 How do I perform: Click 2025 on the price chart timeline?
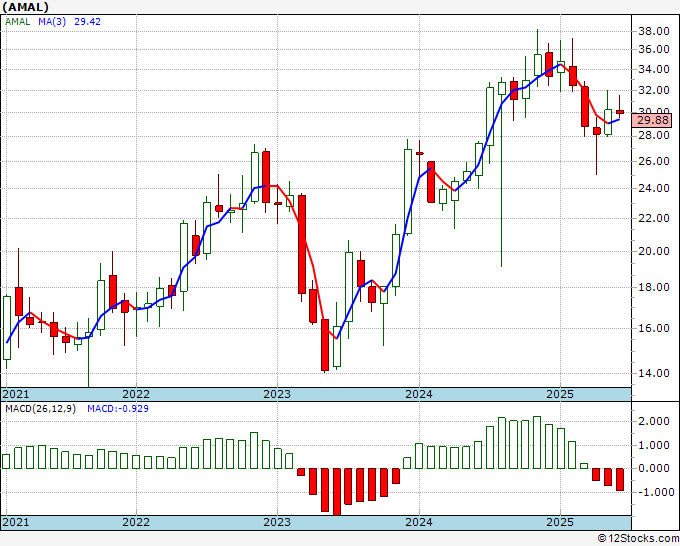coord(560,394)
